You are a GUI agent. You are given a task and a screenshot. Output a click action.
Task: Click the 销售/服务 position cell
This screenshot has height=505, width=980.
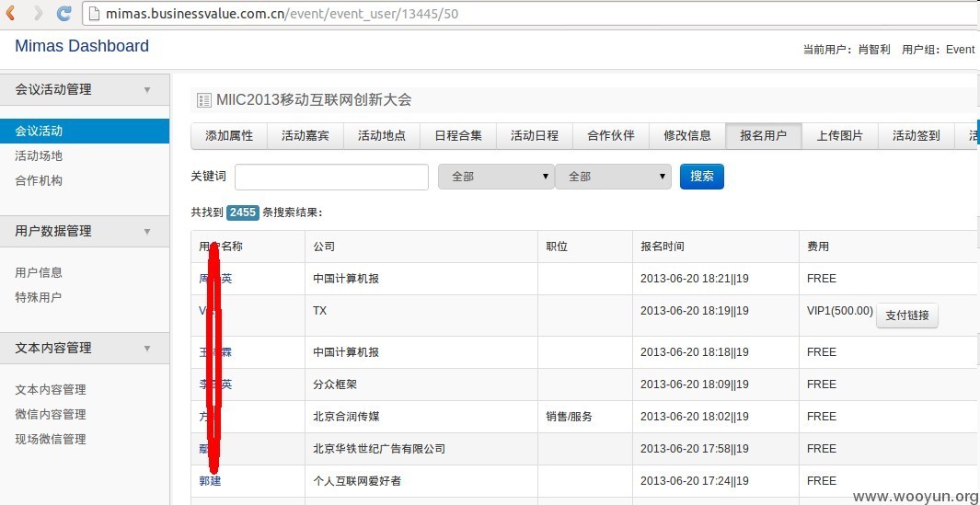569,417
